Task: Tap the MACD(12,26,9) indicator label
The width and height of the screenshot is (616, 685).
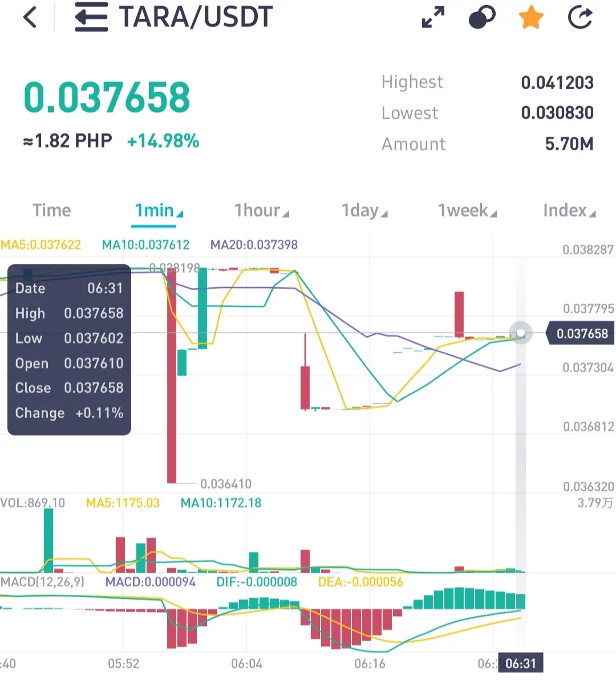Action: (x=42, y=582)
